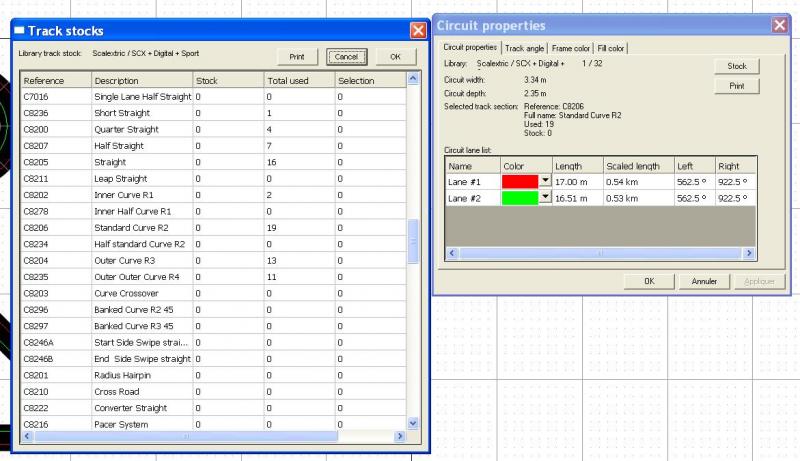Select the Fill color tab
This screenshot has width=800, height=461.
(611, 47)
